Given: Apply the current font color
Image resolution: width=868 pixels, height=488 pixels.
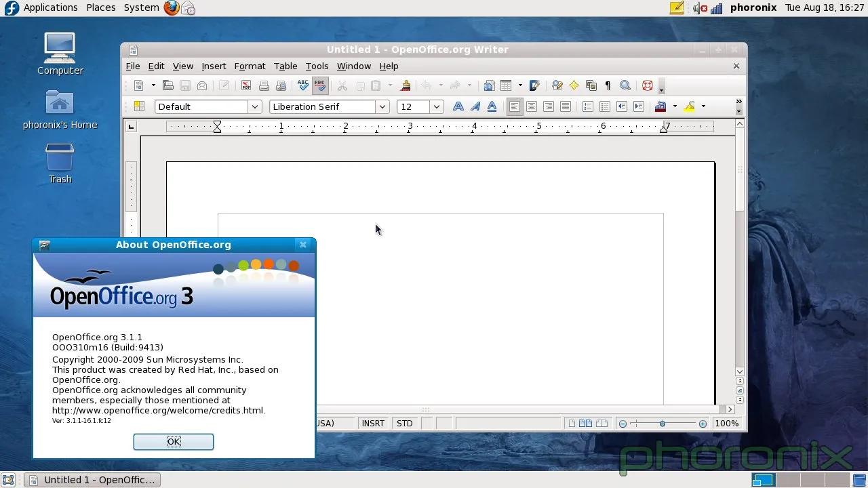Looking at the screenshot, I should 661,106.
